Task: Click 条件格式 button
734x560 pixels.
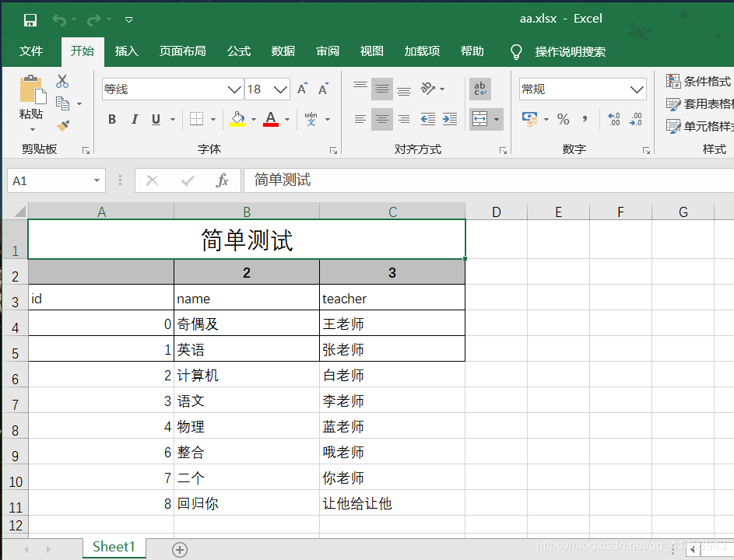Action: coord(698,81)
